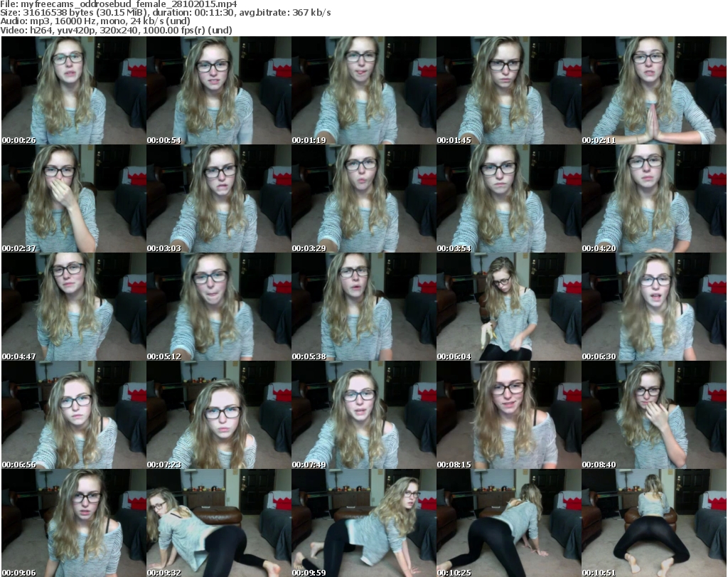Click the thumbnail marked 00:10:25
This screenshot has height=577, width=728.
tap(509, 523)
